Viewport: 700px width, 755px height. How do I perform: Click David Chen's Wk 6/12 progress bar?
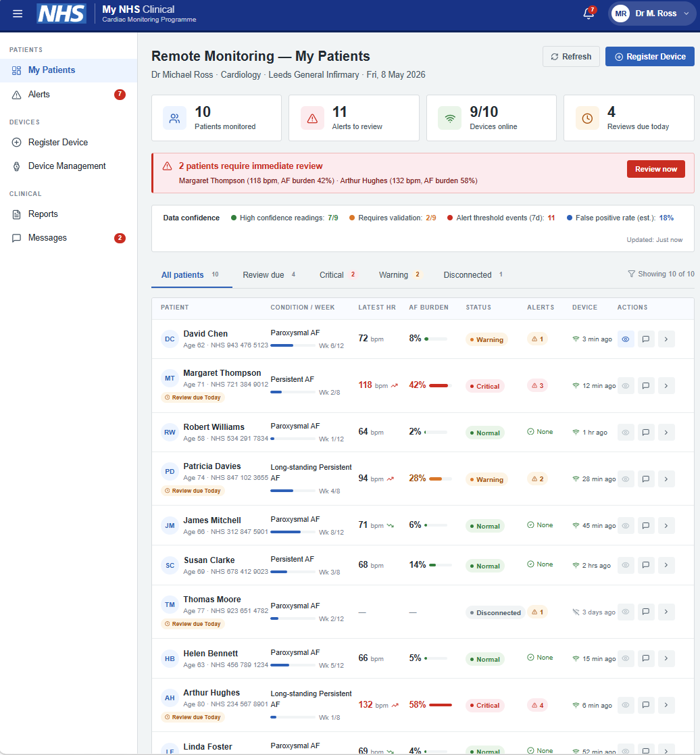click(x=293, y=345)
